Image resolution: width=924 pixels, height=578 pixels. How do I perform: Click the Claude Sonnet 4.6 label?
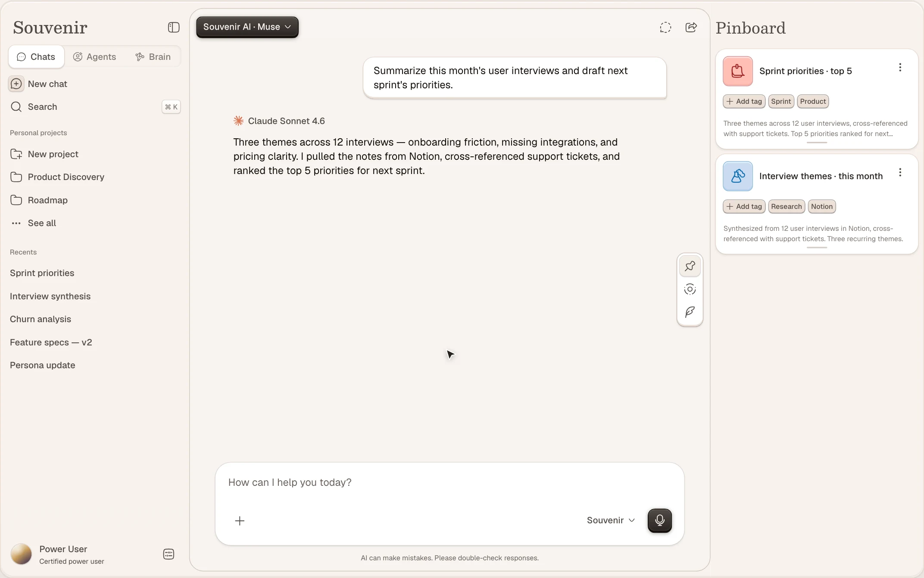[x=287, y=121]
